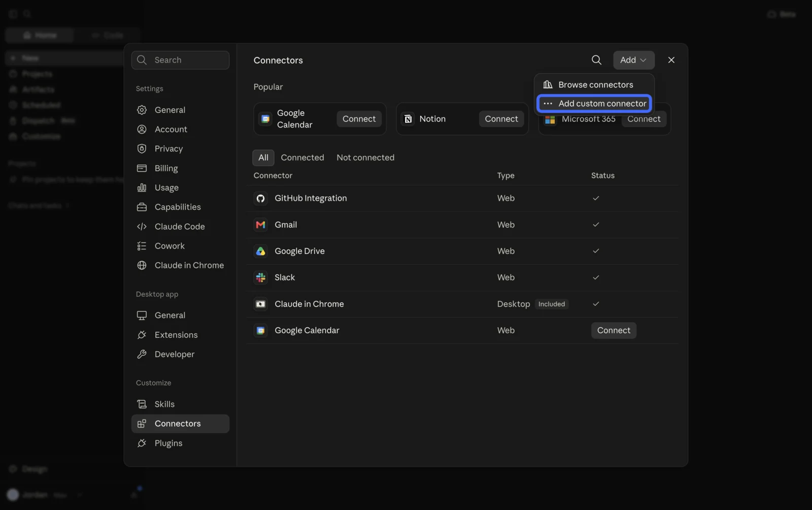Click the Cowork checklist icon

click(142, 246)
